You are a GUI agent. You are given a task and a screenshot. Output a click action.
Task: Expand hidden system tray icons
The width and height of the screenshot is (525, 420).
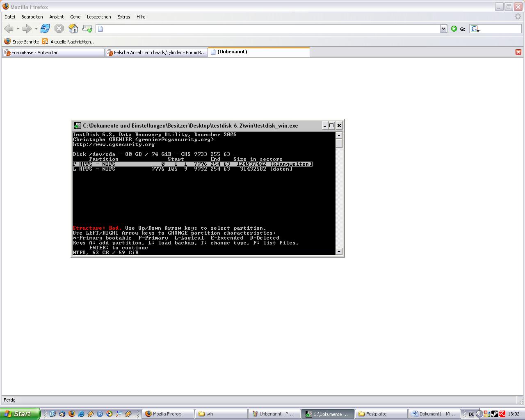pos(479,414)
